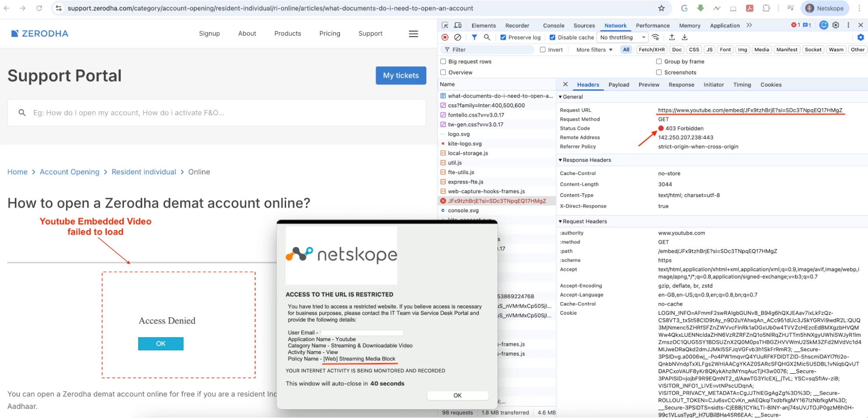Open Network settings blue gear
Screen dimensions: 868x418
coord(861,37)
